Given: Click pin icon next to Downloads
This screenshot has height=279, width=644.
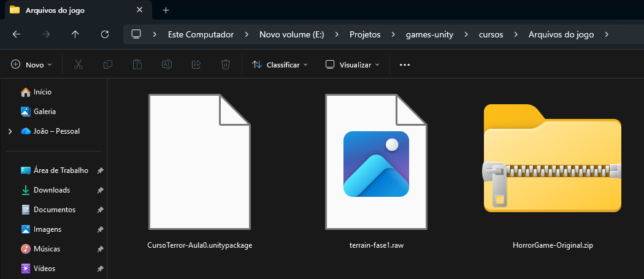Looking at the screenshot, I should pyautogui.click(x=100, y=190).
